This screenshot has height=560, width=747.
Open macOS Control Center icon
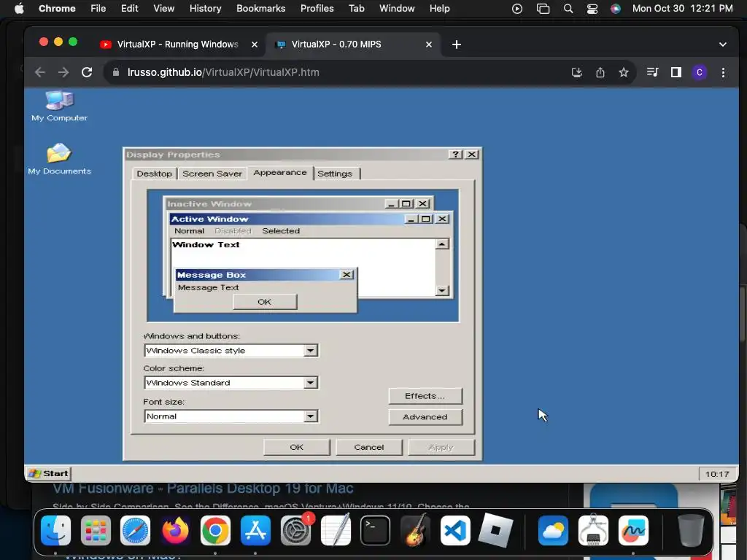(x=592, y=9)
